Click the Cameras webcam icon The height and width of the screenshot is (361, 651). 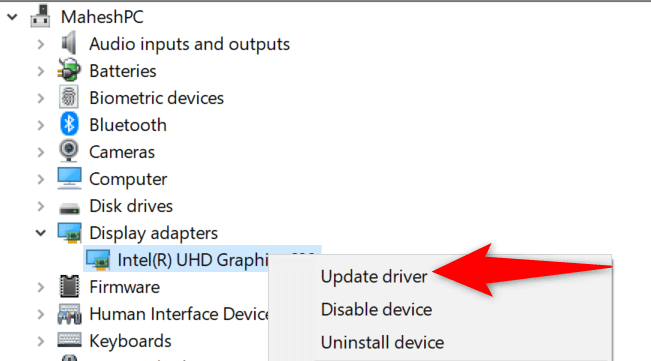(69, 151)
